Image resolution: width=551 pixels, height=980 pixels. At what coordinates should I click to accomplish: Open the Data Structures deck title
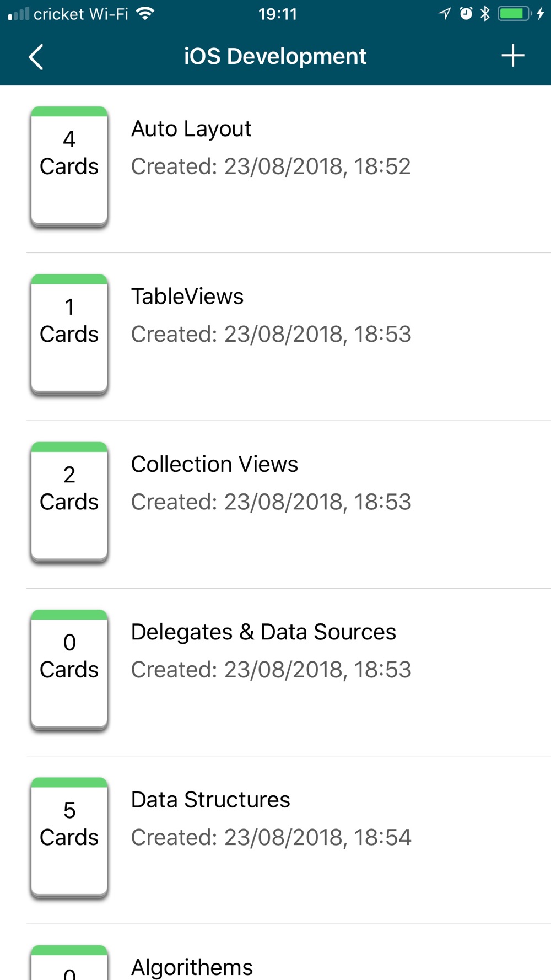click(210, 800)
